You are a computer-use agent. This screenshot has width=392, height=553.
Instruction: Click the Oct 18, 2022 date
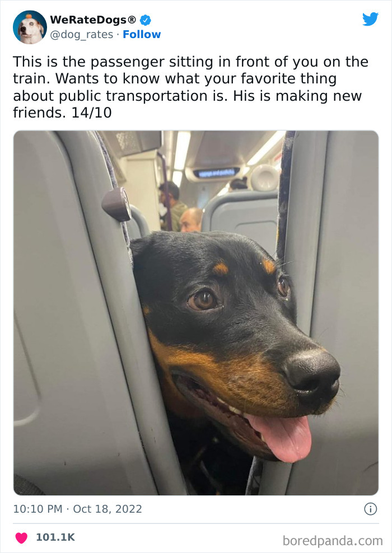click(108, 509)
